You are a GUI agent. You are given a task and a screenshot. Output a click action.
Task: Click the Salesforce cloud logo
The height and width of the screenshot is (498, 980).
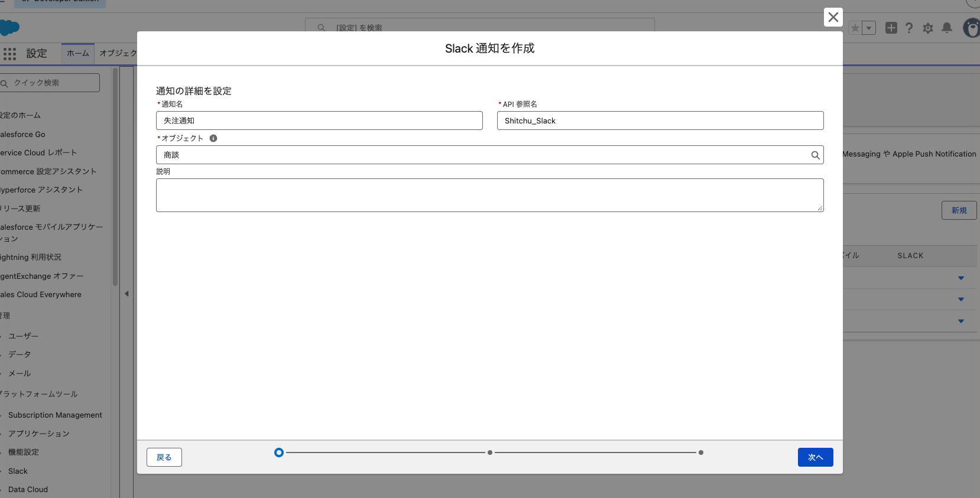(x=9, y=27)
